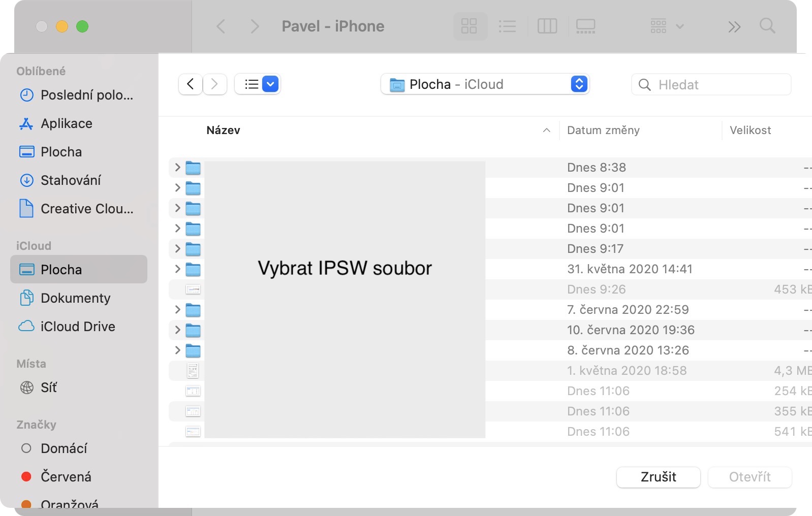Cancel with the Zrušit button
The width and height of the screenshot is (812, 516).
click(659, 477)
